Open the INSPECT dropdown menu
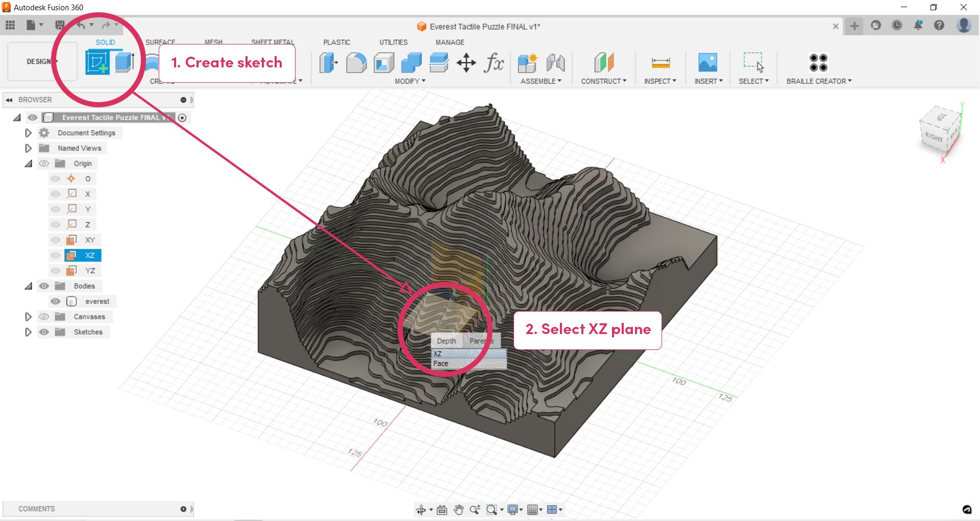 (x=660, y=81)
